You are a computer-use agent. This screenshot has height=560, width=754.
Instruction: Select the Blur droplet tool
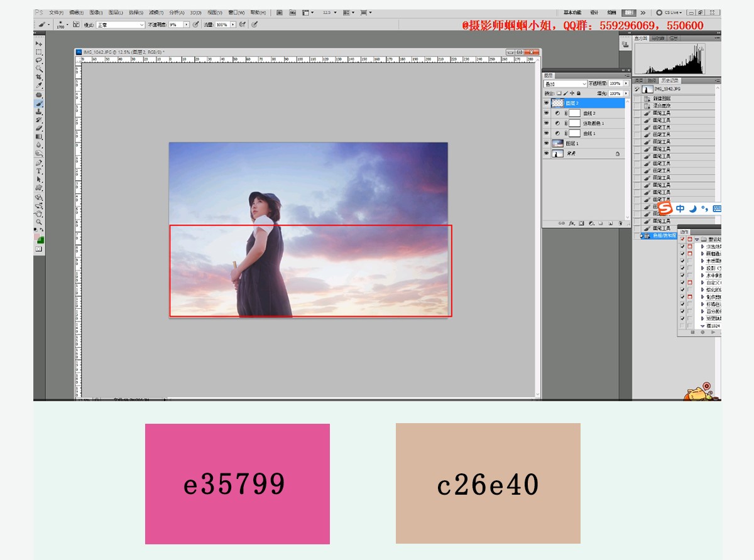pos(39,145)
